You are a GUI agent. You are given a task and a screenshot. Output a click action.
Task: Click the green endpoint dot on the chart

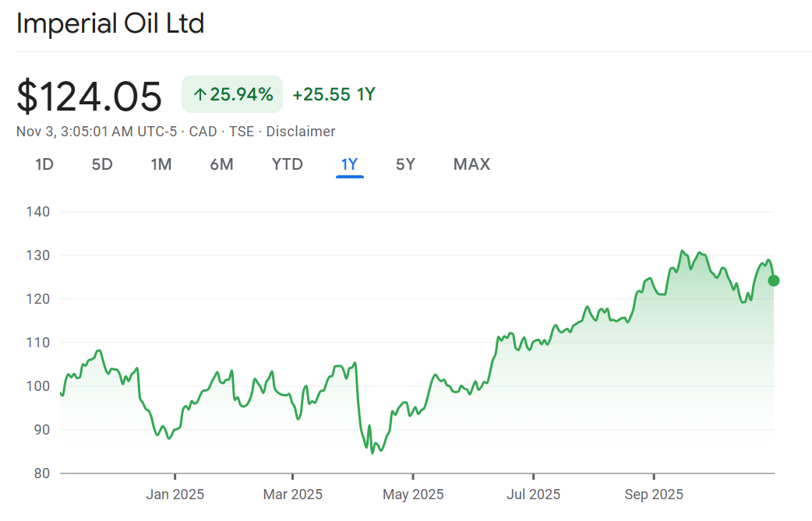tap(774, 281)
